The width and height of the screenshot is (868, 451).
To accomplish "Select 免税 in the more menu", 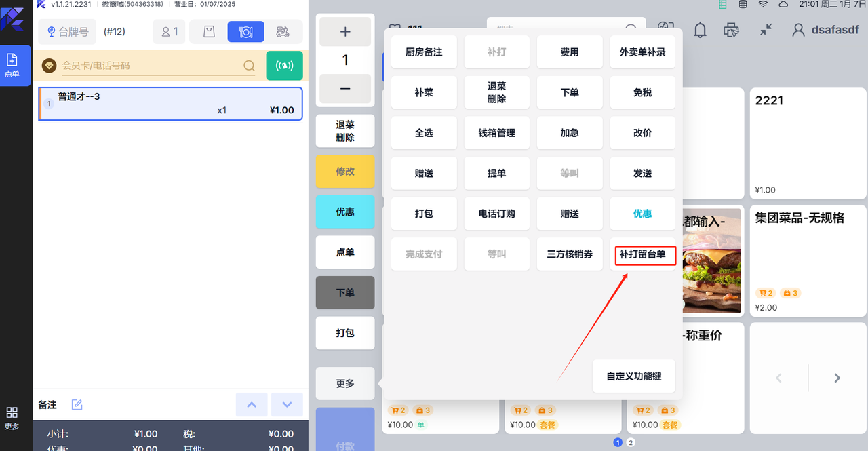I will pos(643,92).
